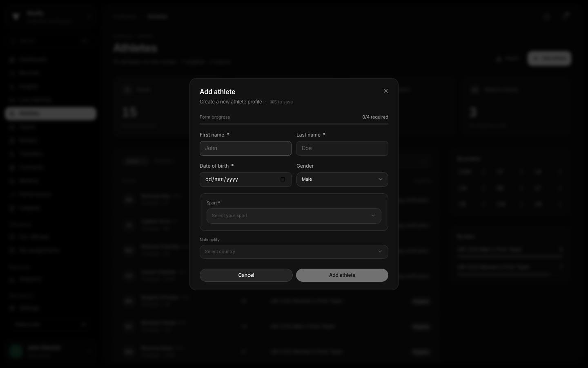Click the First name input field
Image resolution: width=588 pixels, height=368 pixels.
click(x=245, y=148)
